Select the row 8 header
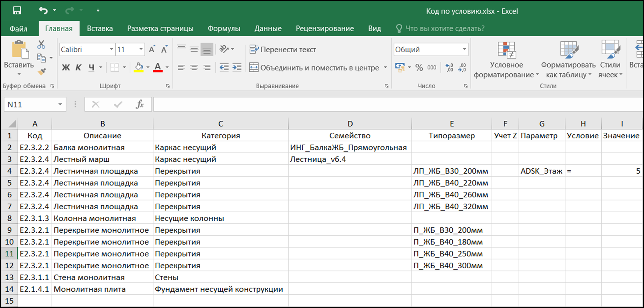Viewport: 644px width, 308px height. 9,218
